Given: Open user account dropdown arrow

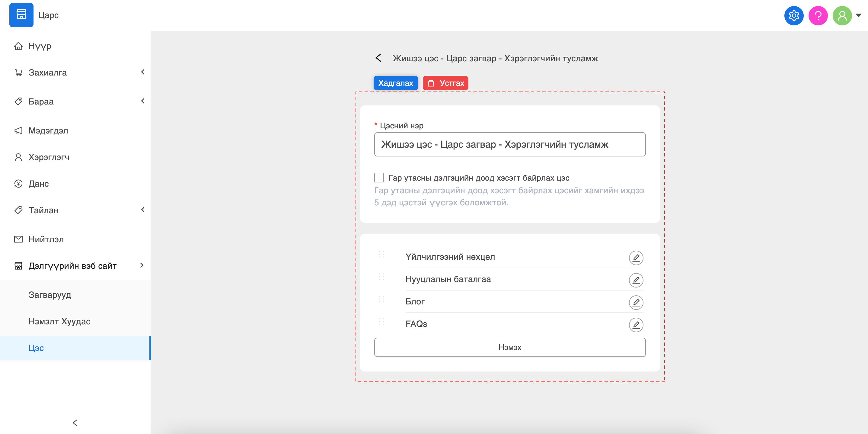Looking at the screenshot, I should 859,15.
